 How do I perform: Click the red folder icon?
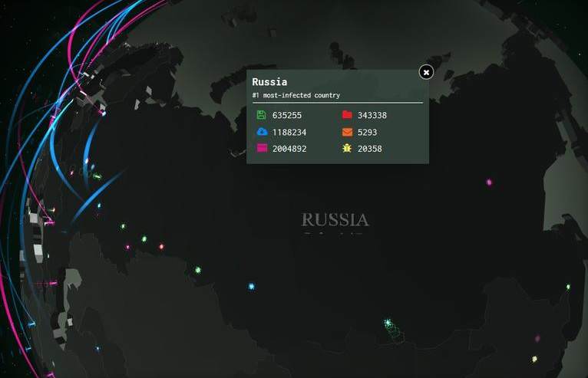(347, 115)
